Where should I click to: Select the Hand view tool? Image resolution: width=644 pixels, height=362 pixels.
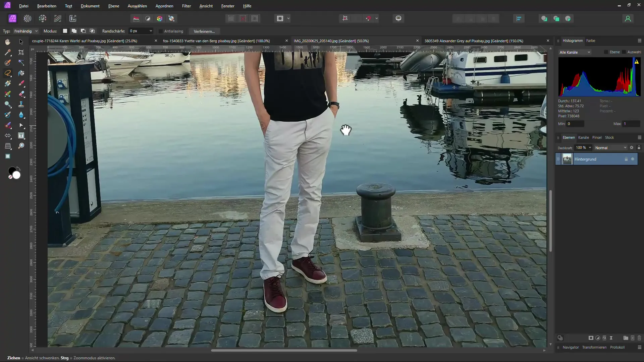[7, 42]
